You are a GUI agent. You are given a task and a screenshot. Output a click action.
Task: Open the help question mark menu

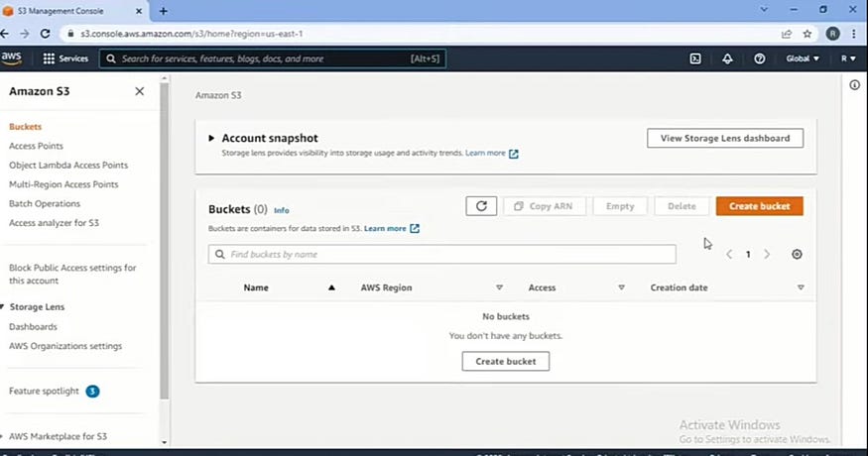pos(760,58)
